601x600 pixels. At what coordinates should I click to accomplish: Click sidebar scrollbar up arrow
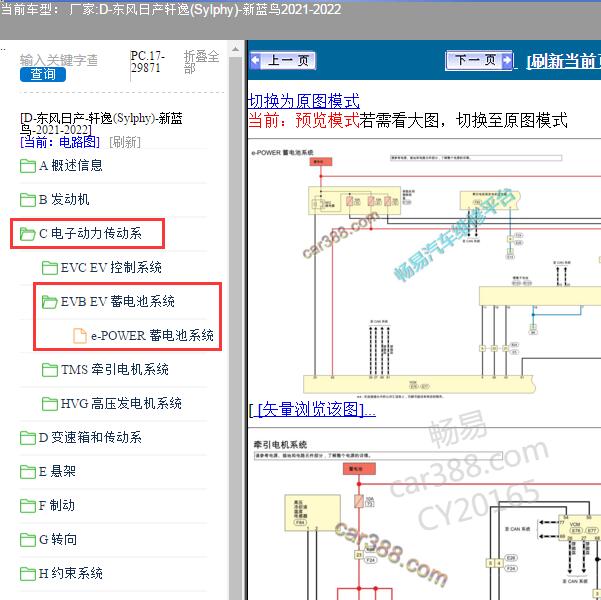click(235, 49)
